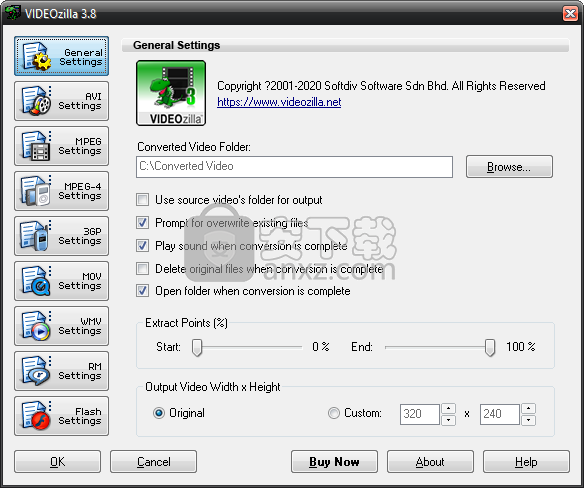Screen dimensions: 584x488
Task: Decrease custom height with down arrow
Action: click(529, 420)
